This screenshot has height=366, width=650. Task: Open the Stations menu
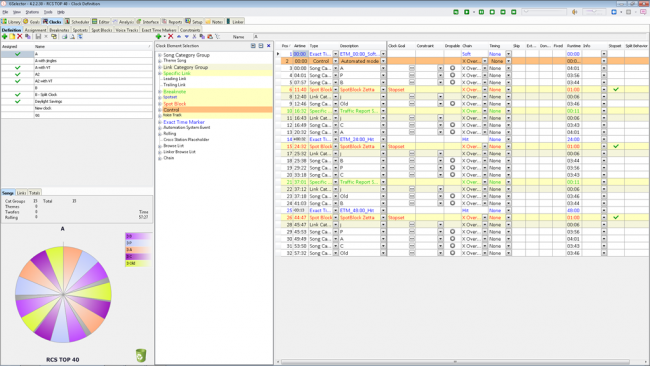pyautogui.click(x=32, y=12)
